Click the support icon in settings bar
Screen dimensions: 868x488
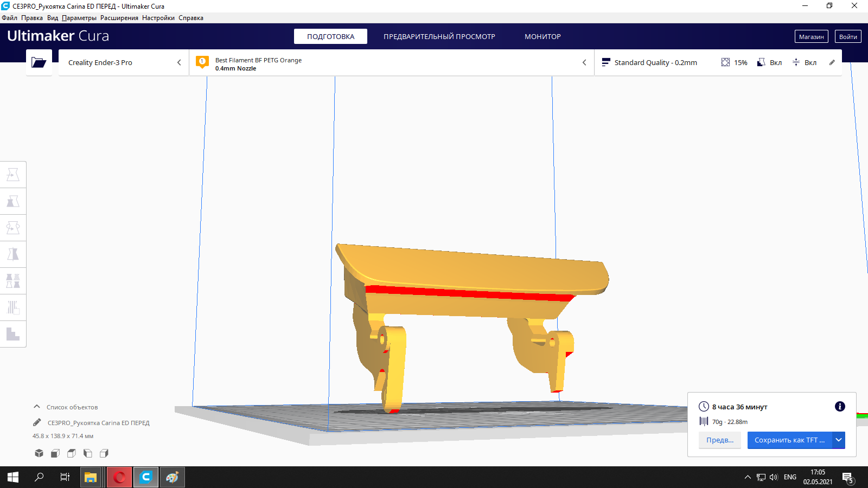[761, 62]
